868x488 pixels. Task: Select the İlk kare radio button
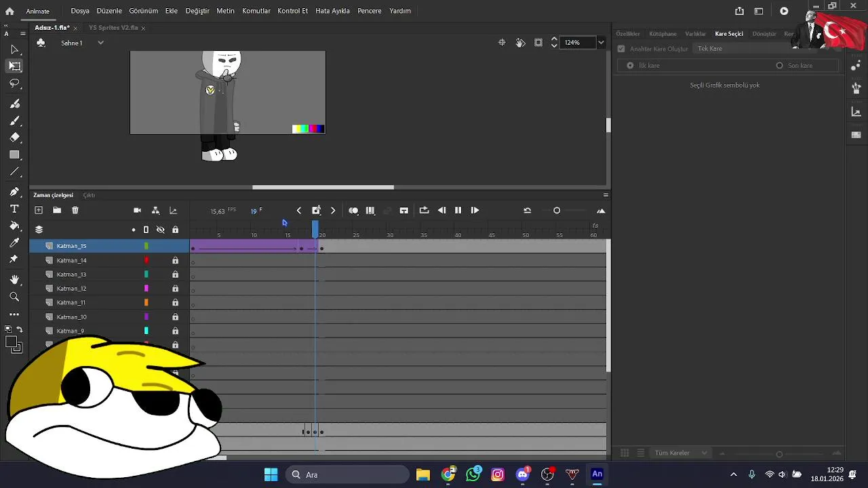(630, 66)
